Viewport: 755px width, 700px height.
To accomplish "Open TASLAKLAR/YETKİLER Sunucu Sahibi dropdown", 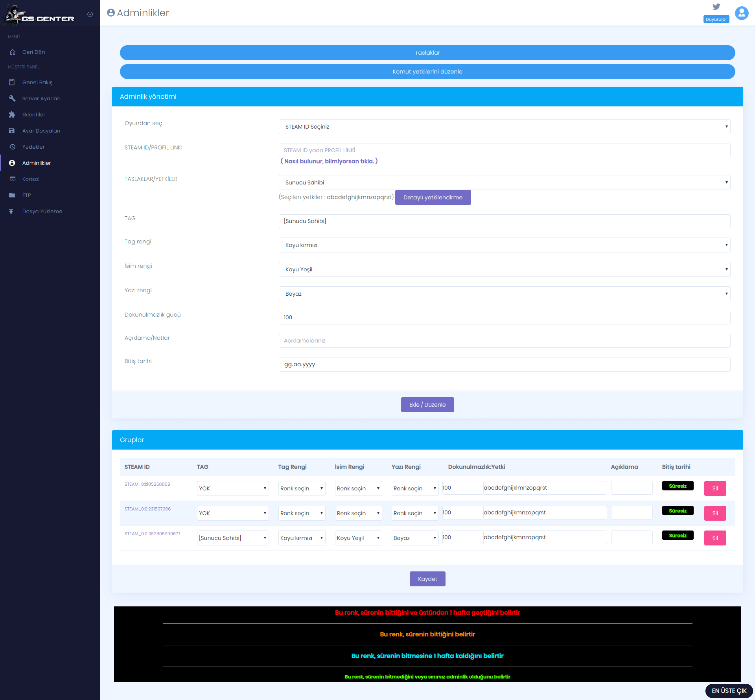I will click(505, 182).
